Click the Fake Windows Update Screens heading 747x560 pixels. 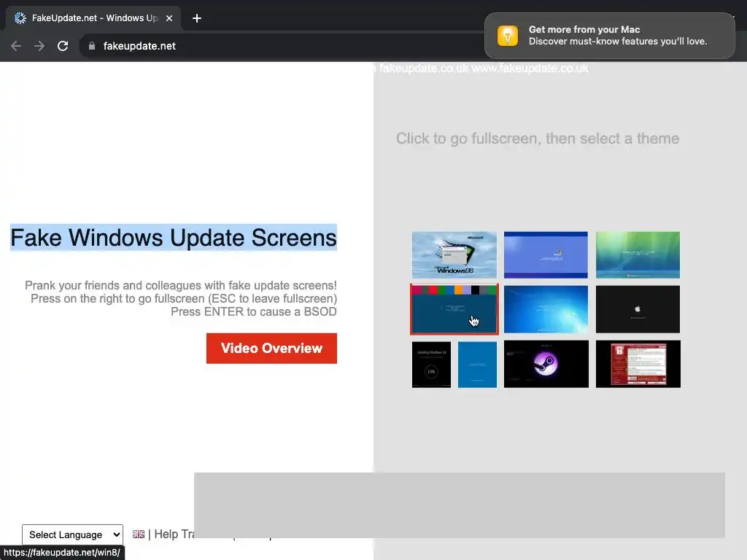tap(174, 237)
